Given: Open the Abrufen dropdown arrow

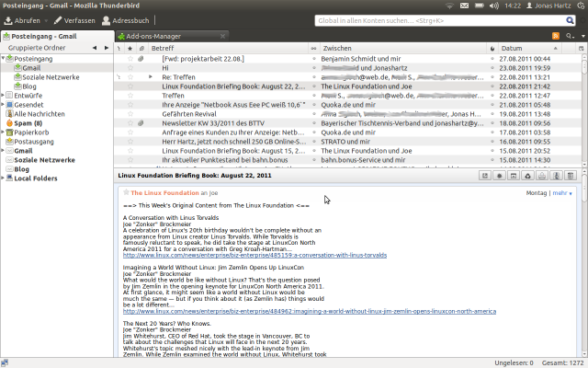Looking at the screenshot, I should click(x=46, y=21).
